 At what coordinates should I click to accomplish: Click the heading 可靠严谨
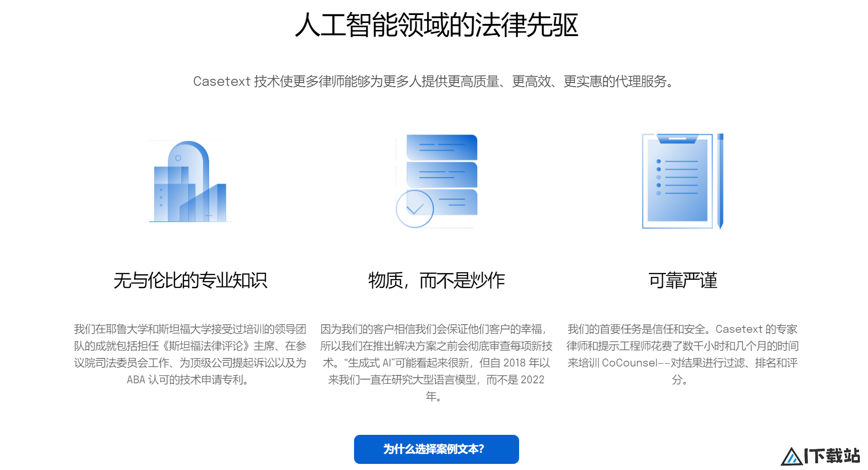coord(683,280)
